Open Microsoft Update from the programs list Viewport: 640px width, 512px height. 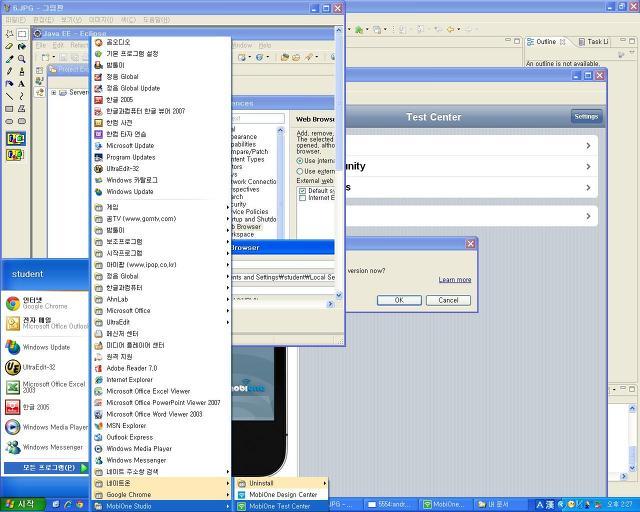(161, 146)
